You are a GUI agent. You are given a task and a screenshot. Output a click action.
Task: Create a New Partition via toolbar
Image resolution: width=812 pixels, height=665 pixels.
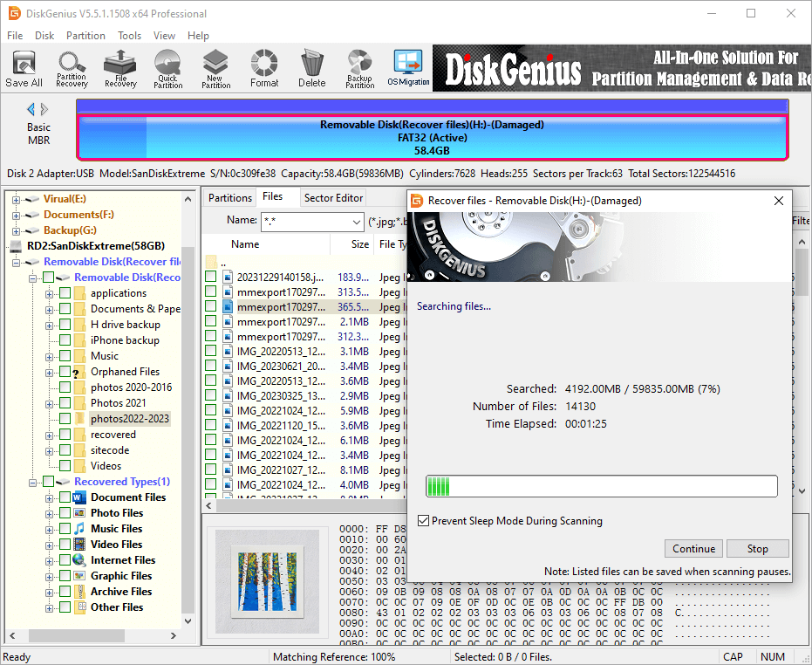tap(215, 68)
